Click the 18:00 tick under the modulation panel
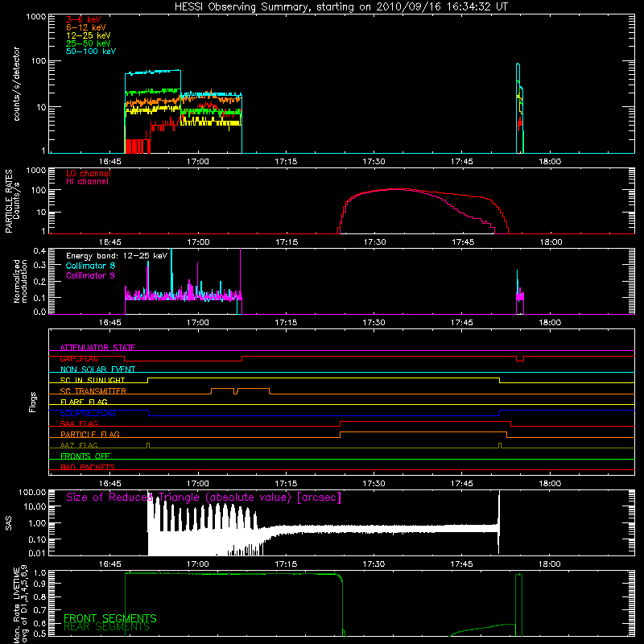Image resolution: width=644 pixels, height=644 pixels. [550, 323]
